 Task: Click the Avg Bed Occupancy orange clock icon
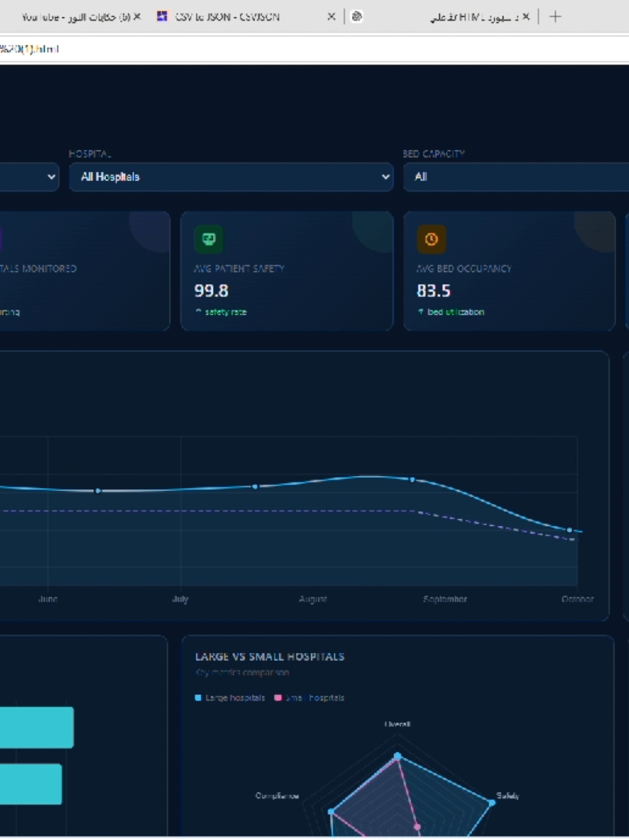click(431, 239)
